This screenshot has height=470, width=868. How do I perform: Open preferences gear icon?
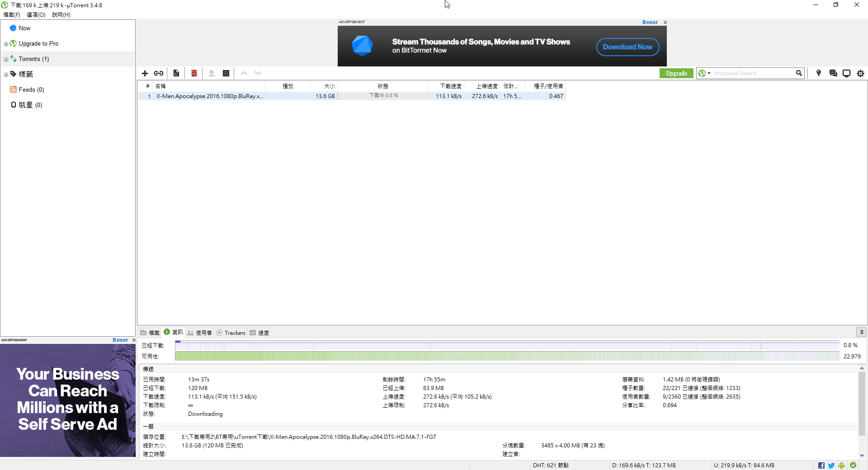pyautogui.click(x=860, y=73)
